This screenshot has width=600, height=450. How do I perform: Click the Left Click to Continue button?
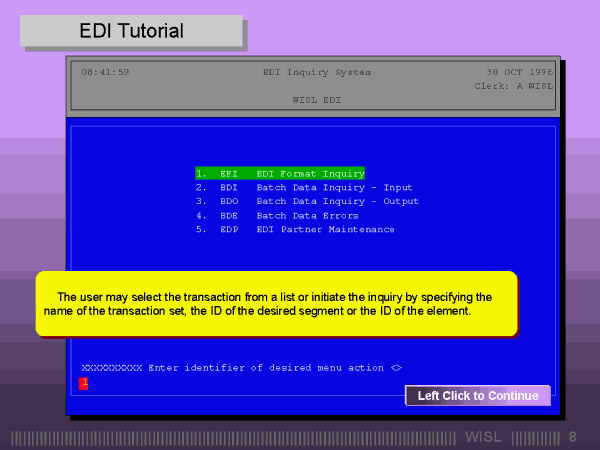point(478,396)
